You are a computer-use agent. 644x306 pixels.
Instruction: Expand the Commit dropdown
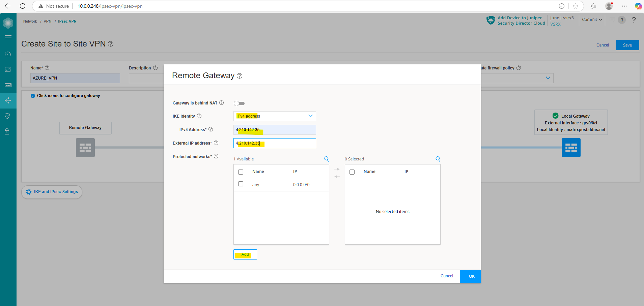coord(592,20)
